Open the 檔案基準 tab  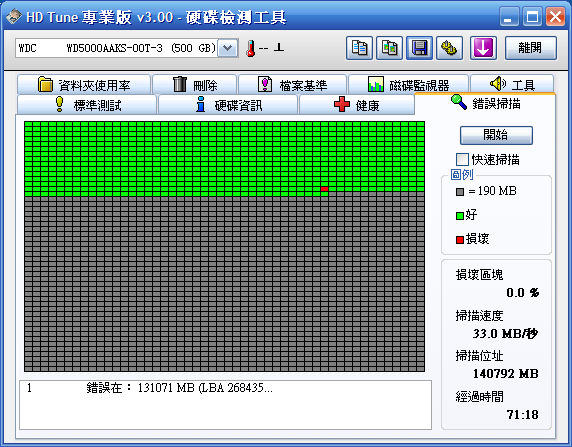point(292,85)
